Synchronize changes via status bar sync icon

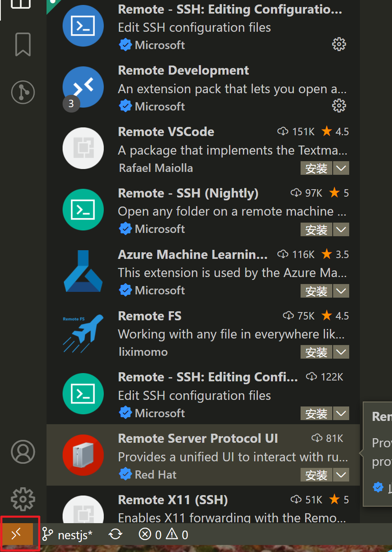click(x=116, y=535)
